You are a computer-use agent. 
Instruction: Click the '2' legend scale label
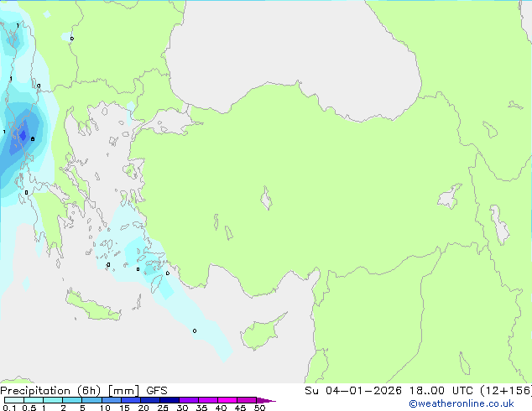pyautogui.click(x=63, y=408)
